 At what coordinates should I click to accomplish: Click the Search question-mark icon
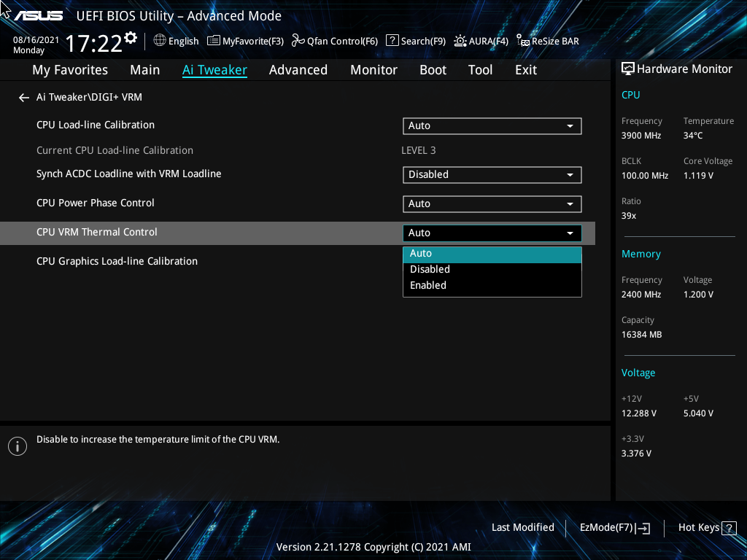pyautogui.click(x=392, y=41)
